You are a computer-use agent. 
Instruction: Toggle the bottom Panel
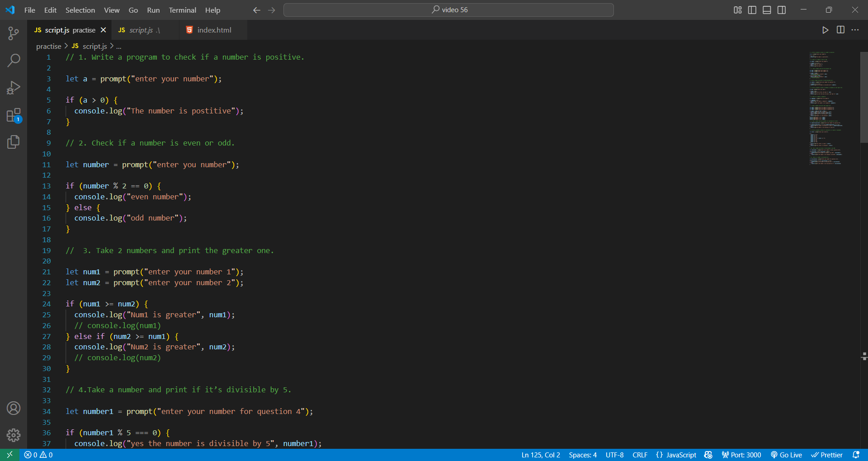click(x=767, y=10)
